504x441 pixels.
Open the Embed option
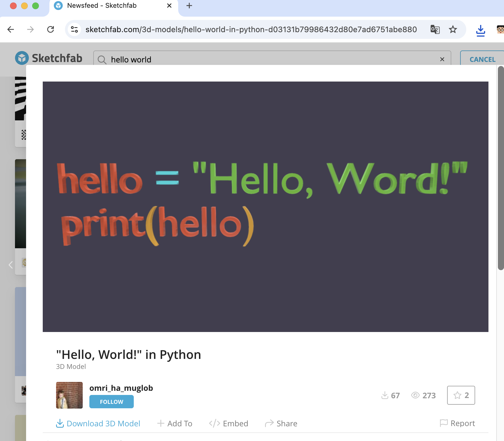click(228, 424)
